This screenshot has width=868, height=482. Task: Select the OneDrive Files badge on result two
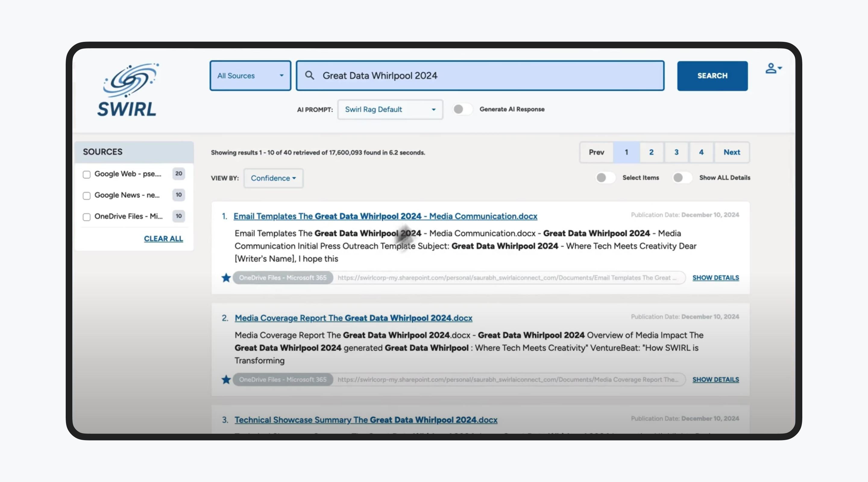(x=283, y=379)
